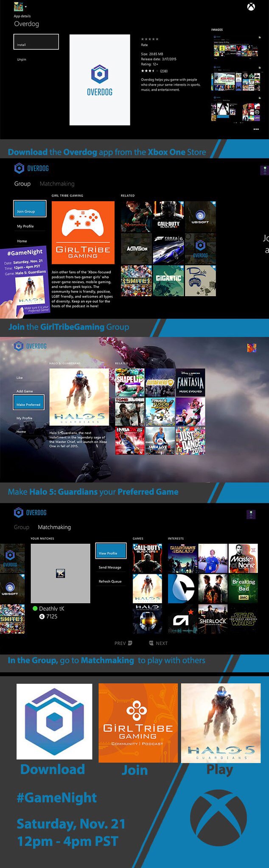This screenshot has width=269, height=868.
Task: Open the Call of Duty tile next to the Ubisoft tile
Action: 168,216
